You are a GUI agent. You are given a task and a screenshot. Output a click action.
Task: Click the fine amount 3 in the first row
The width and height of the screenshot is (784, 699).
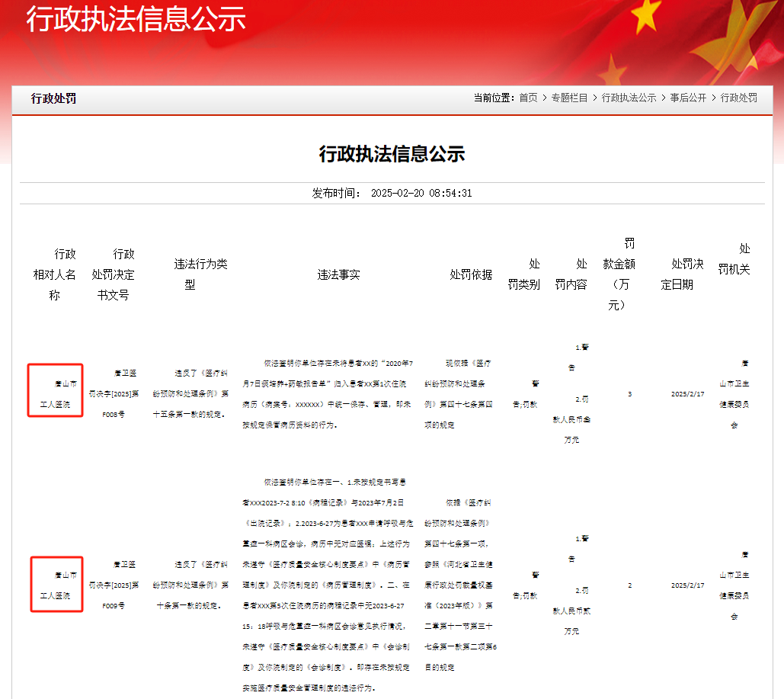(629, 394)
